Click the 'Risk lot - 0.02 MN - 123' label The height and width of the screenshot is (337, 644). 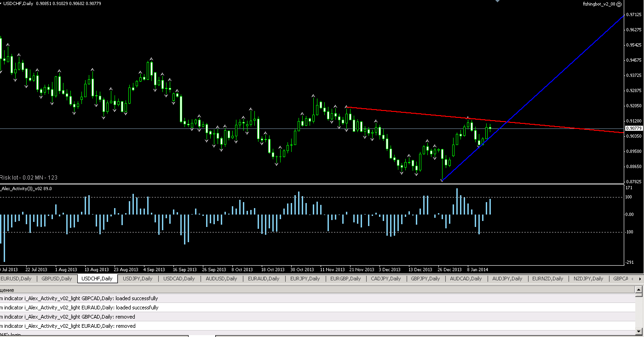point(29,177)
